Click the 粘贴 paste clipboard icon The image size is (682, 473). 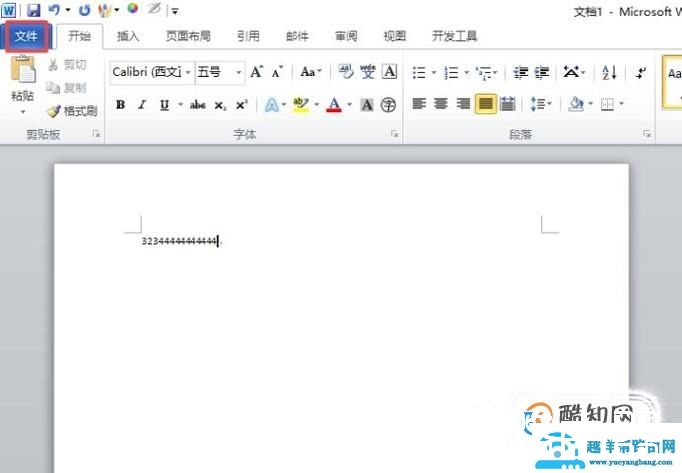click(23, 70)
